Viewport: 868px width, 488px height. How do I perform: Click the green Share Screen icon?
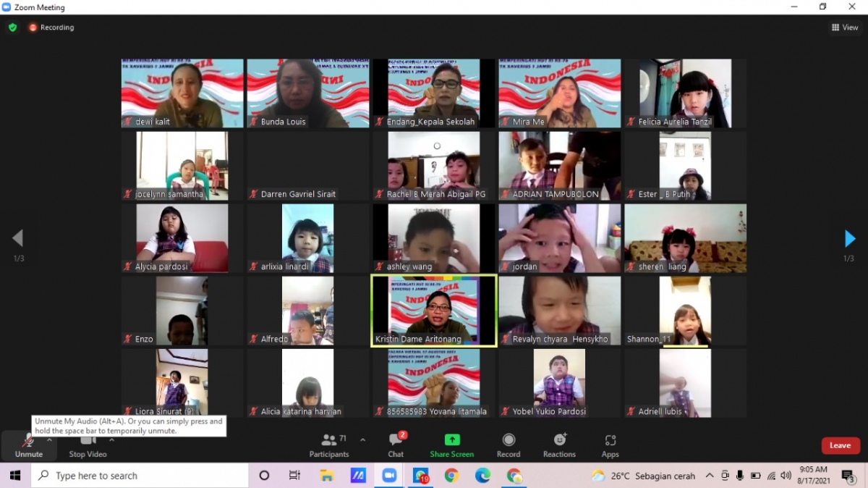pos(452,440)
